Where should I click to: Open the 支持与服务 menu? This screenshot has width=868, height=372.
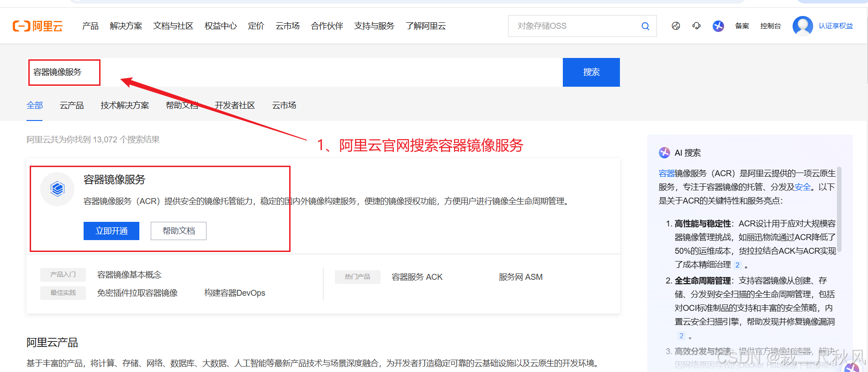tap(374, 26)
